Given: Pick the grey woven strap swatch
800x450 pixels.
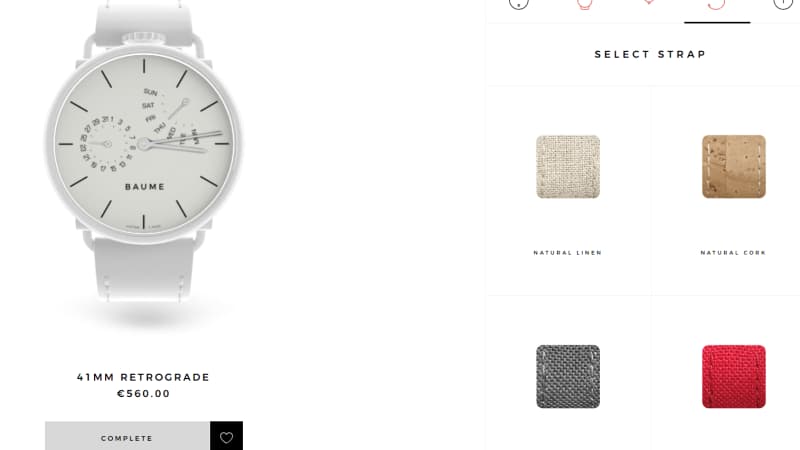Looking at the screenshot, I should pyautogui.click(x=568, y=377).
